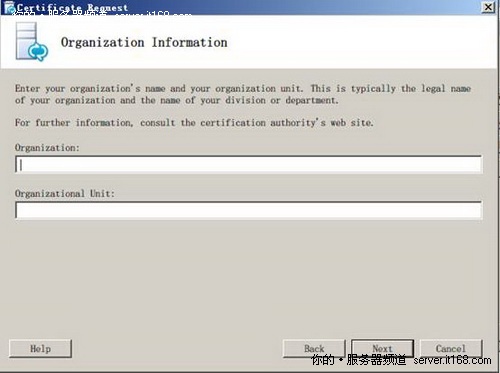Click the "For further information" sentence
The height and width of the screenshot is (373, 500).
click(194, 123)
